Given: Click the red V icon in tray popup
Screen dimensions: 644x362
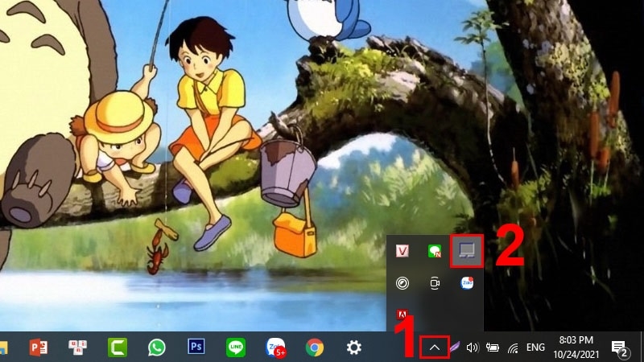Looking at the screenshot, I should [402, 250].
